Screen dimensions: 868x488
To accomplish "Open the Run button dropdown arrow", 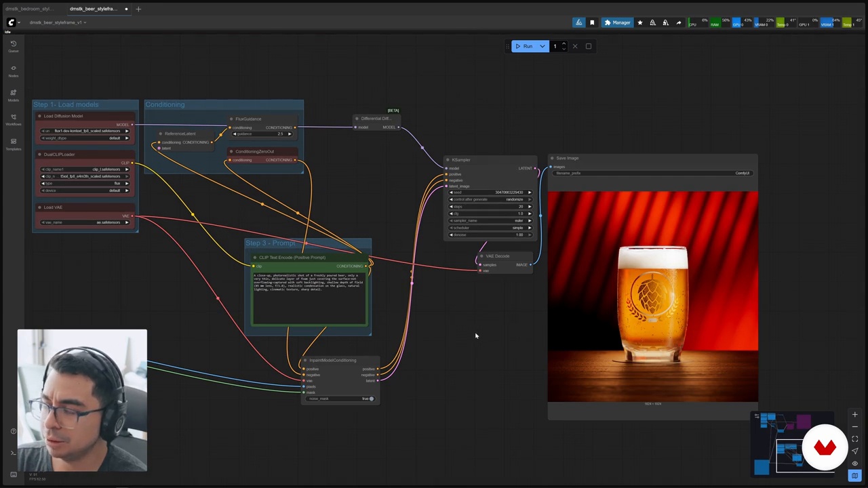I will (542, 46).
